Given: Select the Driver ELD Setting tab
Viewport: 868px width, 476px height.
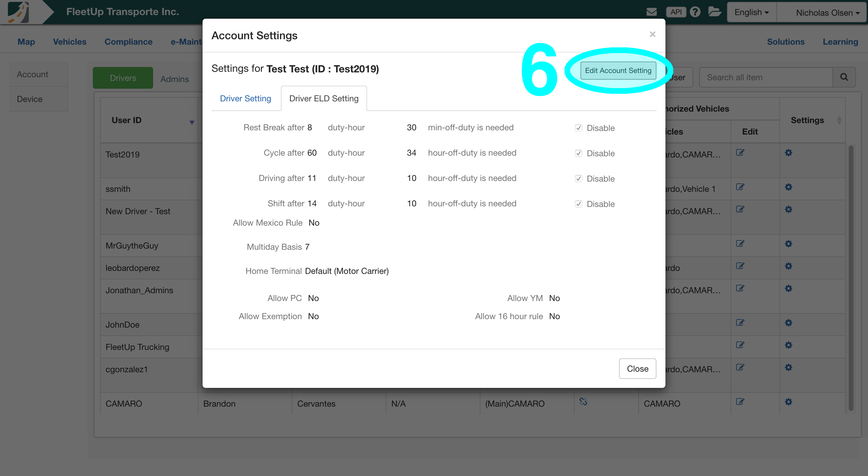Looking at the screenshot, I should pyautogui.click(x=324, y=99).
